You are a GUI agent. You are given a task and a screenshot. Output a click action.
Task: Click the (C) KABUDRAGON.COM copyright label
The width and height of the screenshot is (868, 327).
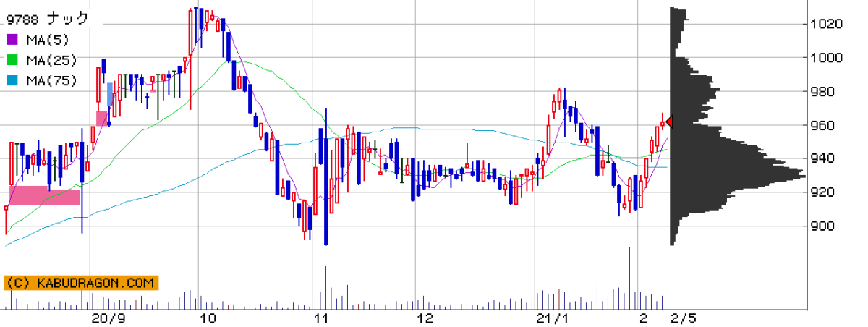coord(81,283)
